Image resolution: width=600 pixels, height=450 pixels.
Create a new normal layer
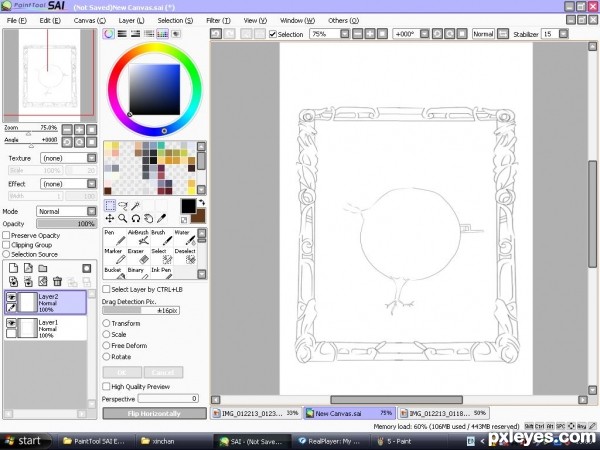[13, 268]
